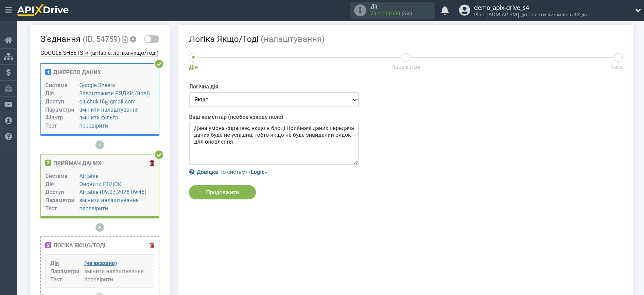Viewport: 644px width, 295px height.
Task: Select the Дія step in progress bar
Action: point(193,58)
